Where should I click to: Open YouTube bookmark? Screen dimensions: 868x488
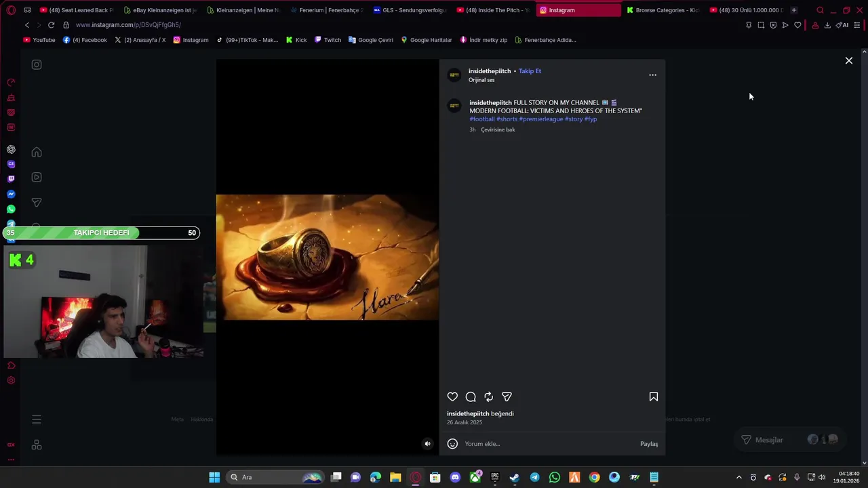coord(39,40)
